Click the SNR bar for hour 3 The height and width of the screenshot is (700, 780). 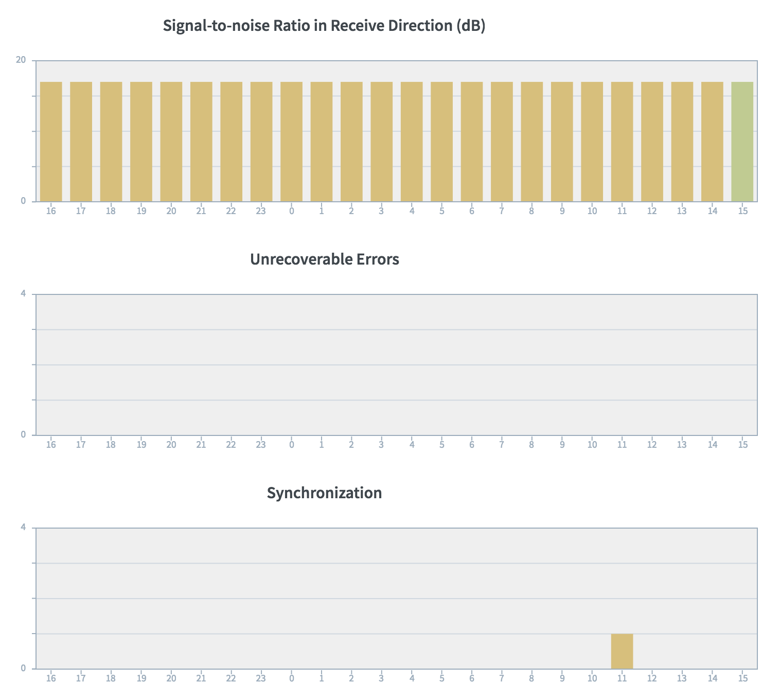coord(381,142)
